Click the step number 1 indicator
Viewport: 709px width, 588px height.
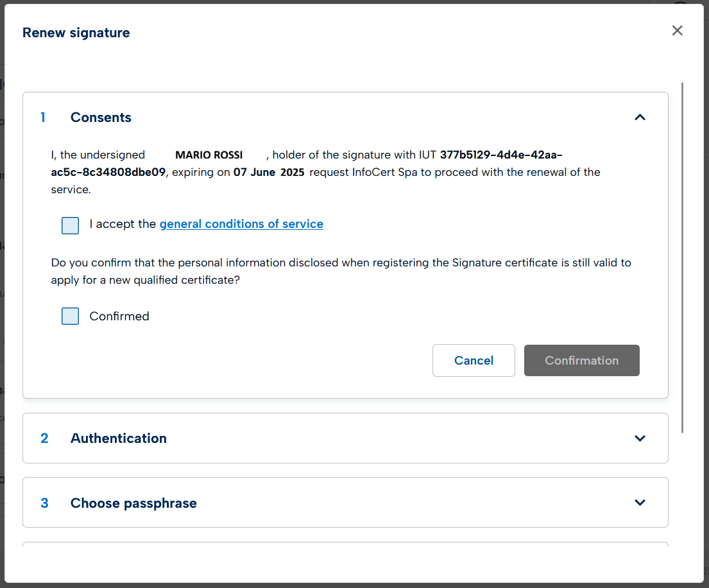tap(44, 117)
